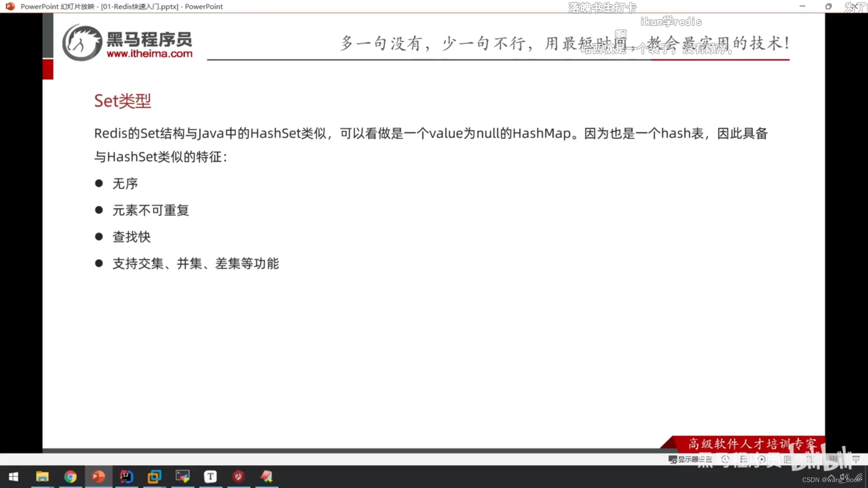Viewport: 868px width, 488px height.
Task: Open the terminal app pinned on the taskbar
Action: pyautogui.click(x=183, y=477)
